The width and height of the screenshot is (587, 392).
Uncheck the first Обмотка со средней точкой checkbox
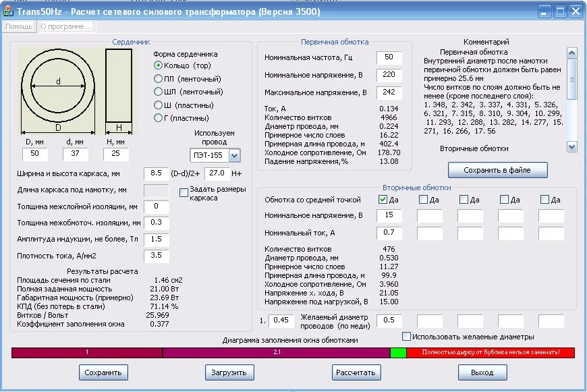383,200
